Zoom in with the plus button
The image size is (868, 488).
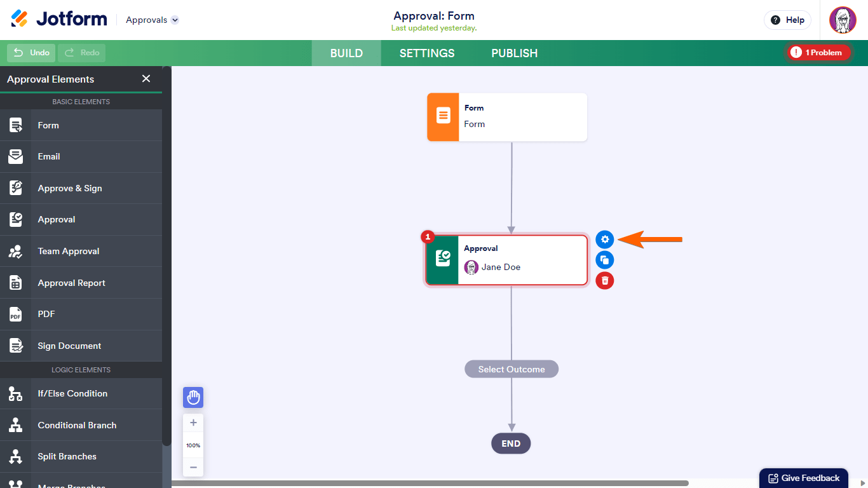[x=193, y=423]
